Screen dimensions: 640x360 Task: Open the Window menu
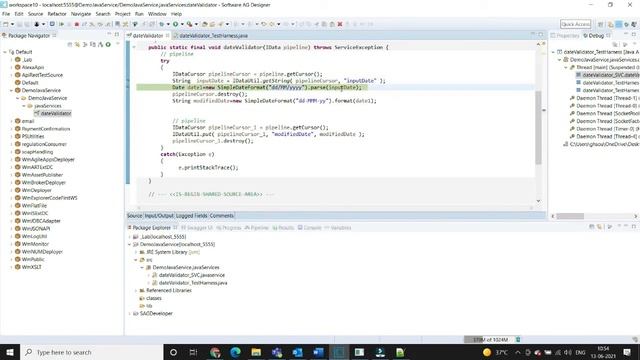157,14
